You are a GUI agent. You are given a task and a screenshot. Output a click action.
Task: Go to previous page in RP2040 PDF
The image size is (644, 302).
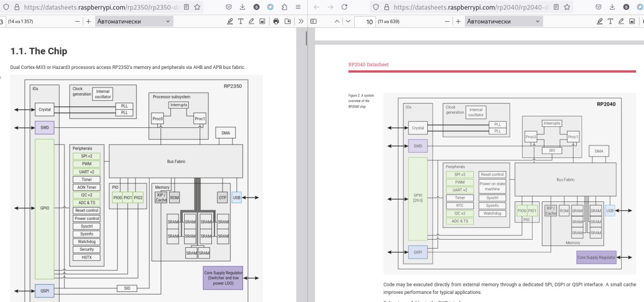point(337,21)
